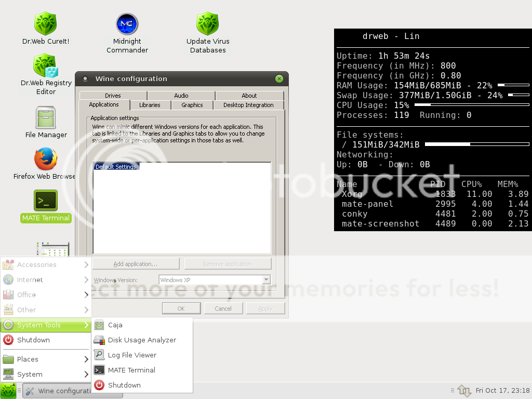Click Add application button
The image size is (532, 399).
coord(136,263)
